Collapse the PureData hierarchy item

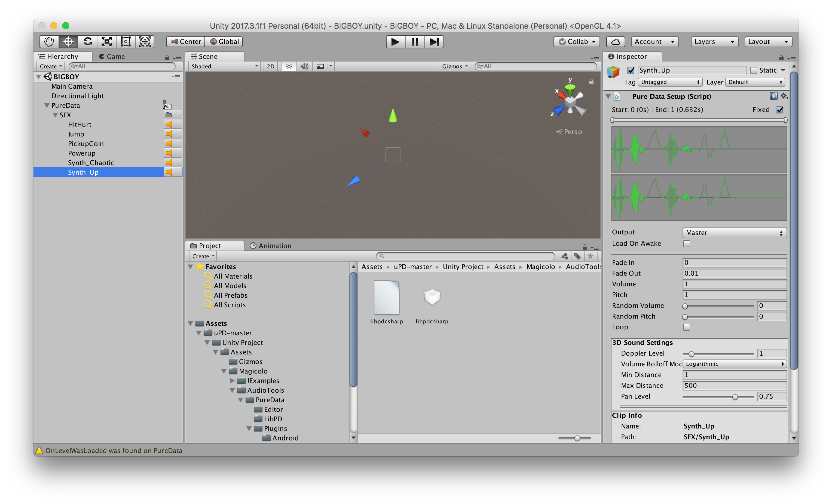pyautogui.click(x=47, y=106)
